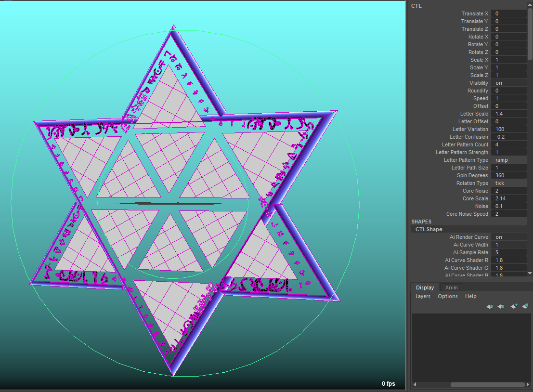The height and width of the screenshot is (392, 533).
Task: Select the 'Letter Offset' attribute label
Action: pos(473,121)
